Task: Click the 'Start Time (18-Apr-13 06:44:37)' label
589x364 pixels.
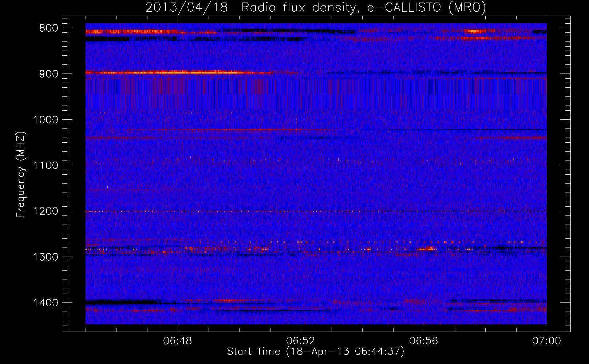Action: pyautogui.click(x=316, y=352)
